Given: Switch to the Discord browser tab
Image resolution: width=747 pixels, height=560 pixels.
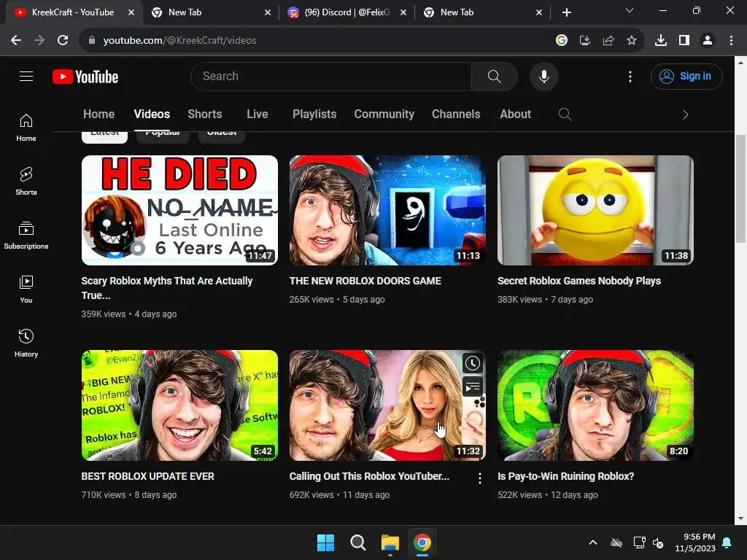Looking at the screenshot, I should [x=347, y=12].
